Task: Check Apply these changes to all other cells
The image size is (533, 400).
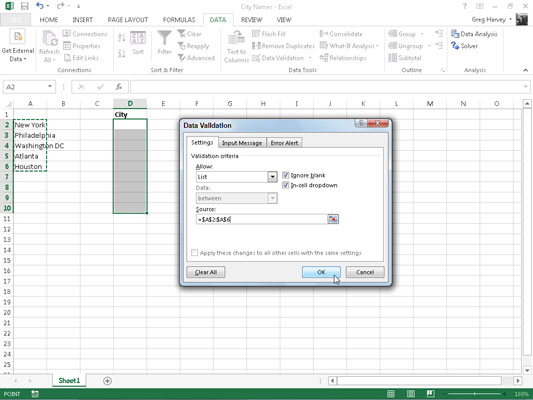Action: [194, 253]
